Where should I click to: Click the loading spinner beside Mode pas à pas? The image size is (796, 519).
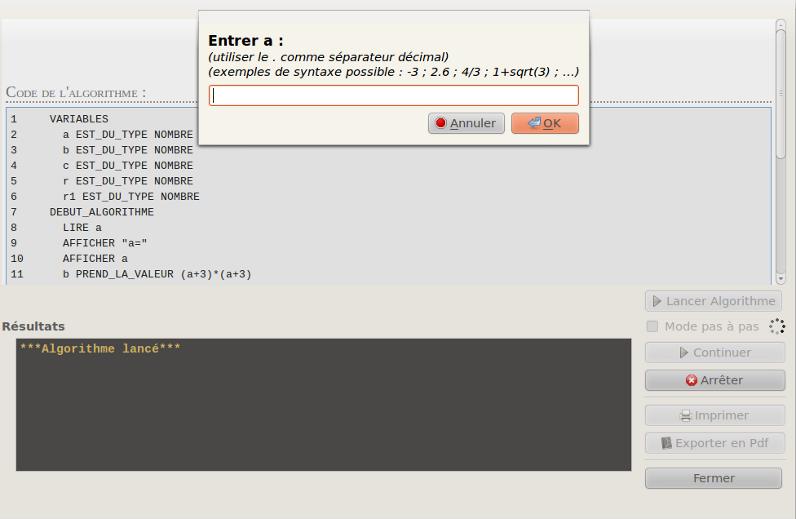776,326
